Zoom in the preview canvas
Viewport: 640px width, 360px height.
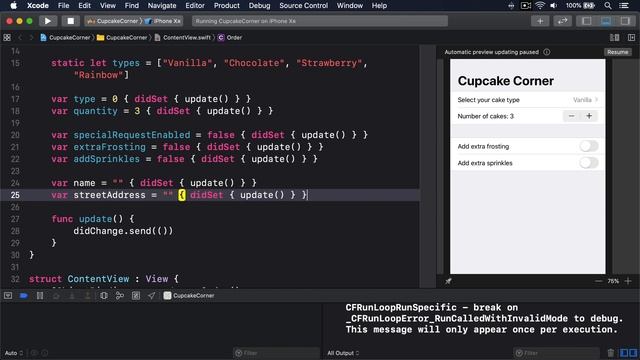(x=628, y=281)
